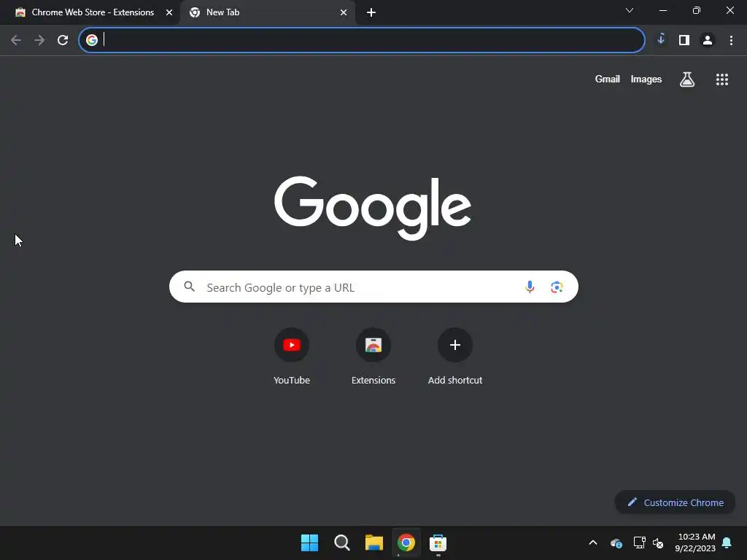Expand the tab search dropdown
Screen dimensions: 747x560
tap(630, 10)
